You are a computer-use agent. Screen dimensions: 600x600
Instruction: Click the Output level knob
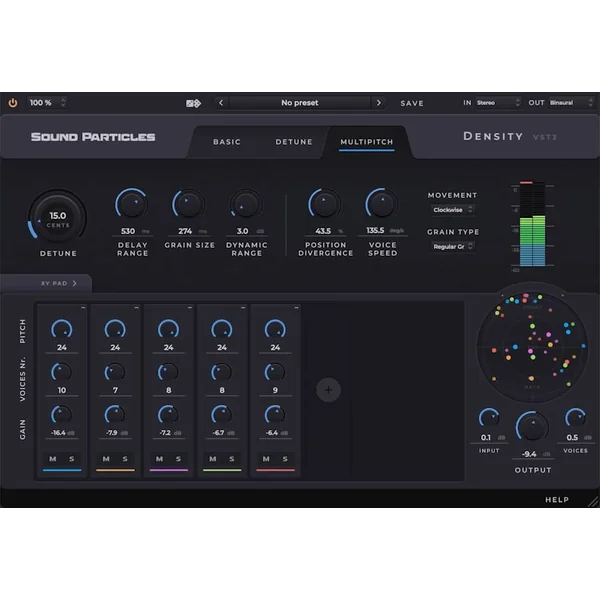pyautogui.click(x=532, y=426)
